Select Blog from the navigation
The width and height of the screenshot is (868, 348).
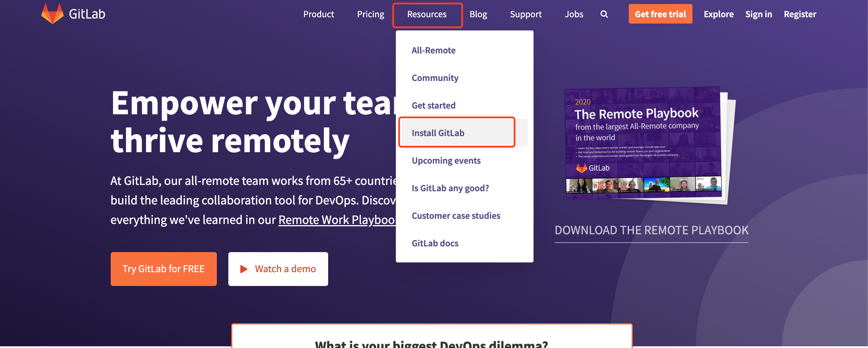pyautogui.click(x=478, y=14)
